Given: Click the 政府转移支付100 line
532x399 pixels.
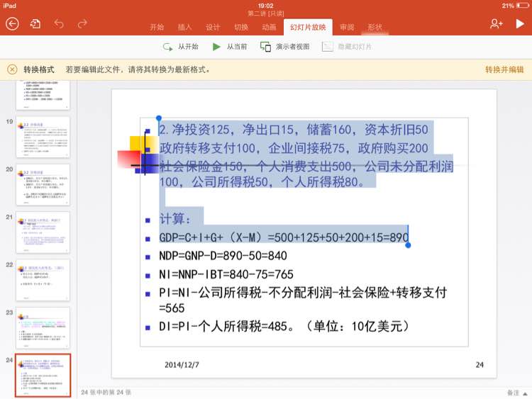Looking at the screenshot, I should tap(294, 148).
